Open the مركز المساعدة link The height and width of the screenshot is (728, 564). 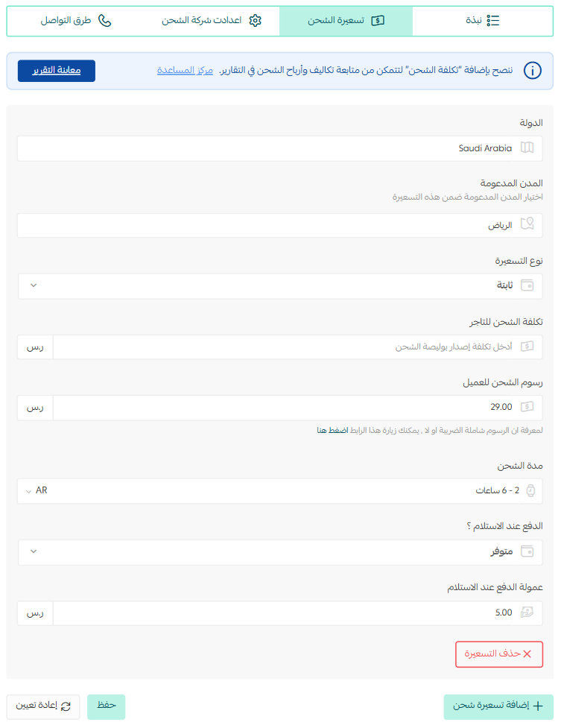185,70
